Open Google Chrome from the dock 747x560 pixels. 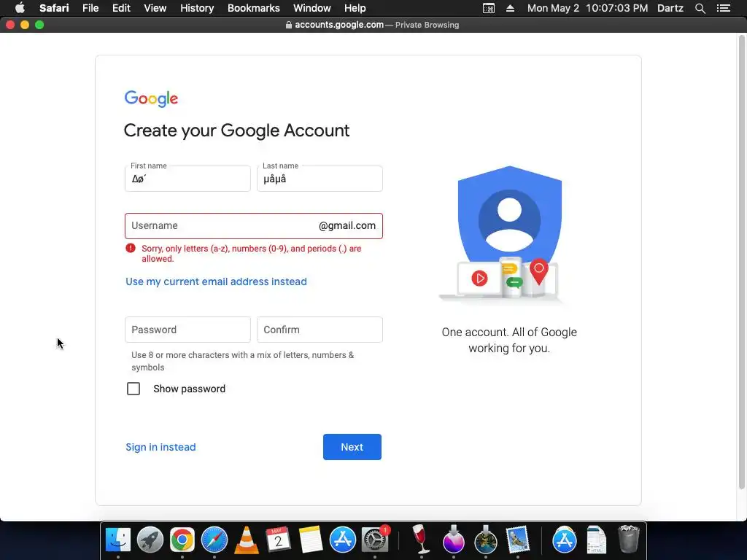pos(182,540)
